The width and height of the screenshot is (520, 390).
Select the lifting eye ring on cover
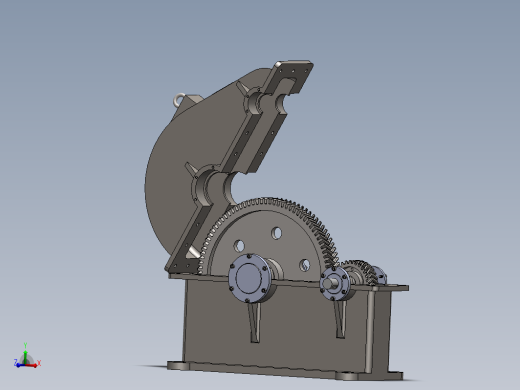pyautogui.click(x=179, y=99)
